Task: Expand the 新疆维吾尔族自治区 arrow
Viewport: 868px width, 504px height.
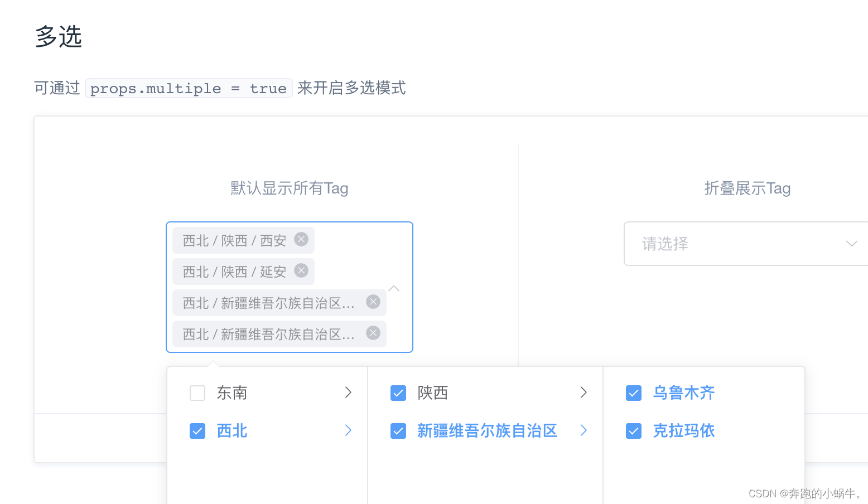Action: click(x=584, y=430)
